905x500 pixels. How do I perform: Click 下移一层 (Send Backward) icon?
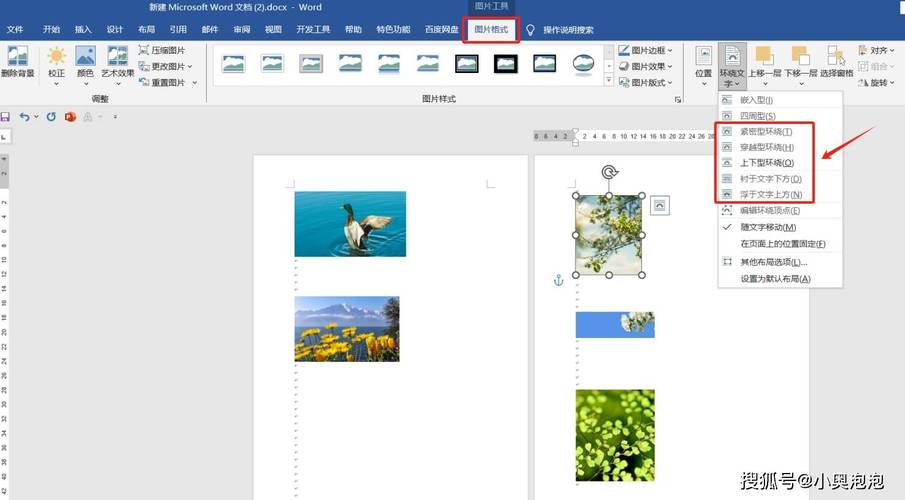pyautogui.click(x=800, y=57)
